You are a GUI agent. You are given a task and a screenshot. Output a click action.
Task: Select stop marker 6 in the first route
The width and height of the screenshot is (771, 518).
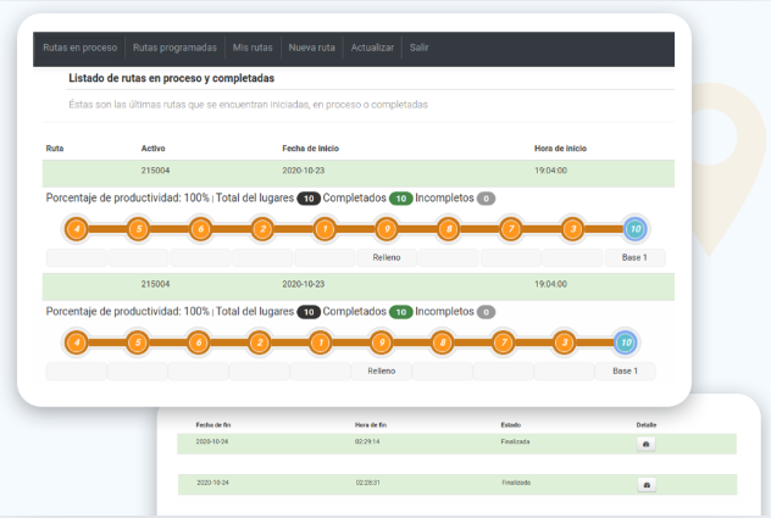pos(200,229)
